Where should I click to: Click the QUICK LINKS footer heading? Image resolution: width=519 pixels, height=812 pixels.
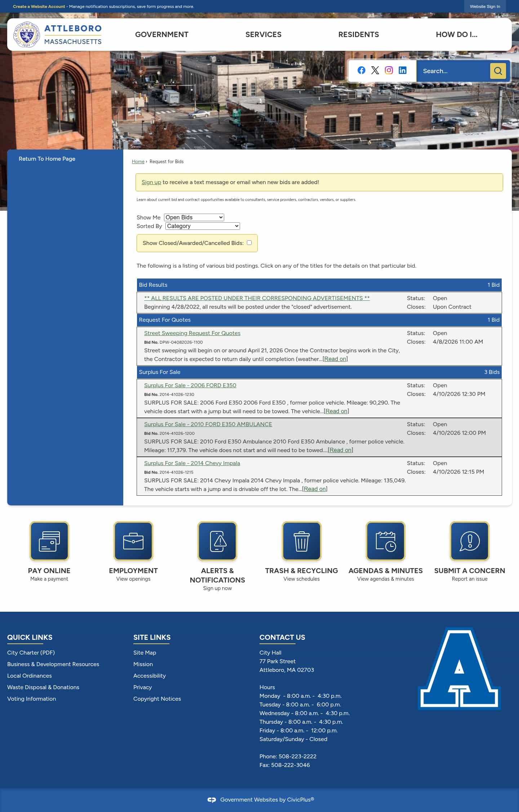(30, 637)
